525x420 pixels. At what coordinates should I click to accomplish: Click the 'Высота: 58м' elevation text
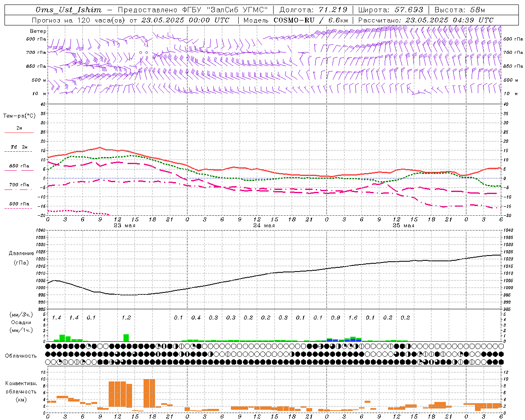[x=459, y=10]
